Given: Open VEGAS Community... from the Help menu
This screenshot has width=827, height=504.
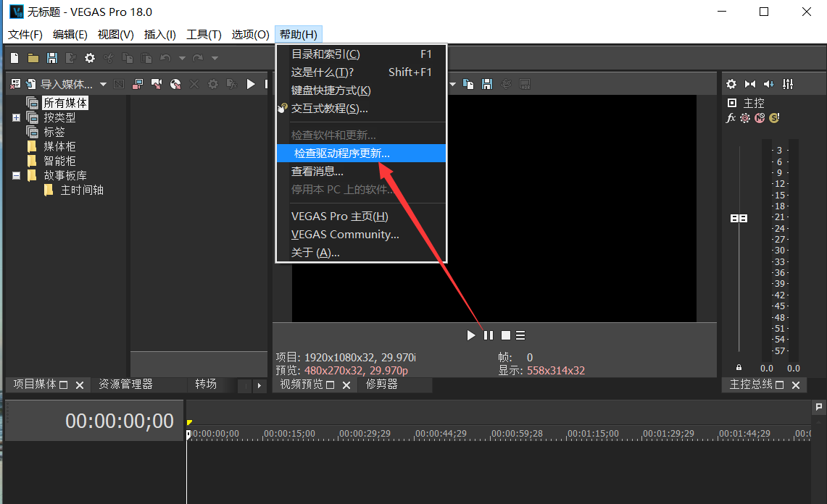Looking at the screenshot, I should 361,234.
